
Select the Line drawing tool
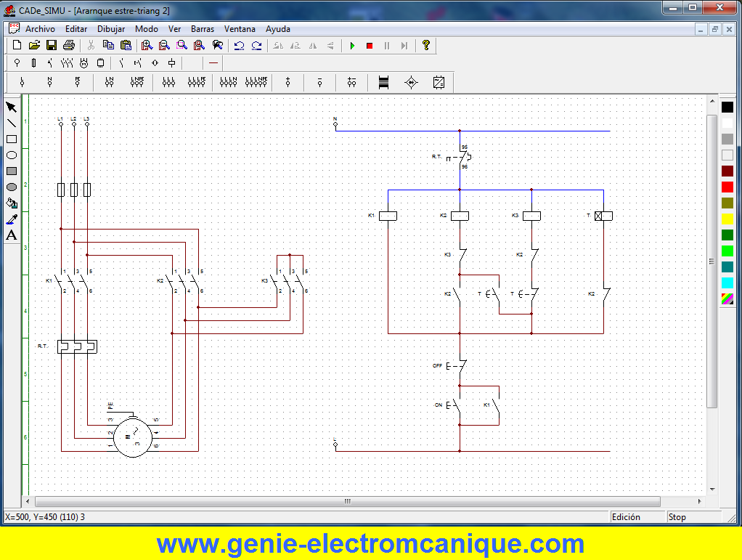(12, 123)
